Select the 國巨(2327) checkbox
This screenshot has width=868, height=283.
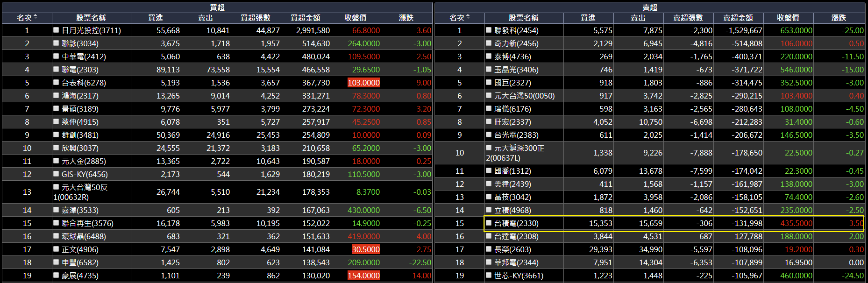(489, 82)
